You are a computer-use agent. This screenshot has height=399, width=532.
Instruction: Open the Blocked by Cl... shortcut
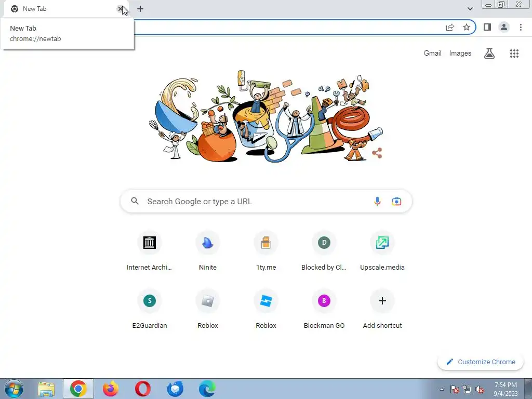pyautogui.click(x=324, y=251)
